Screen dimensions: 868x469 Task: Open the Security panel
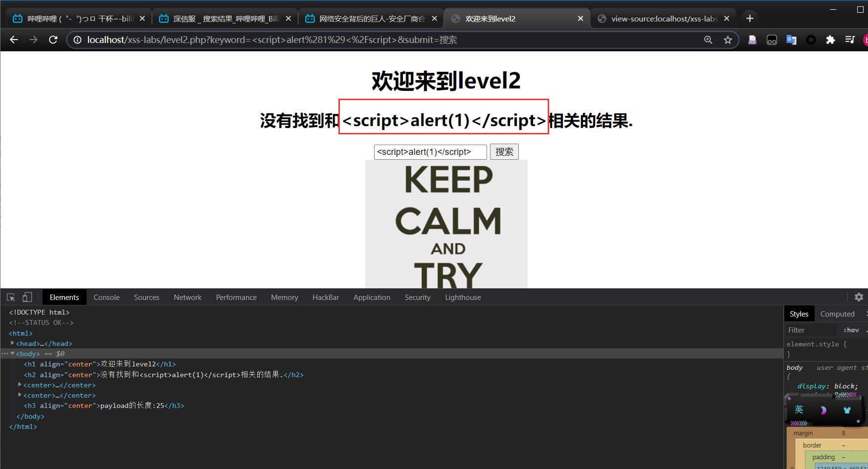(x=418, y=297)
